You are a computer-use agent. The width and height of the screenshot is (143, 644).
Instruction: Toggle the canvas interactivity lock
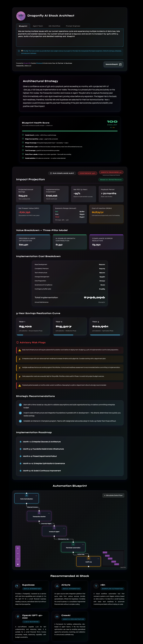[18, 564]
